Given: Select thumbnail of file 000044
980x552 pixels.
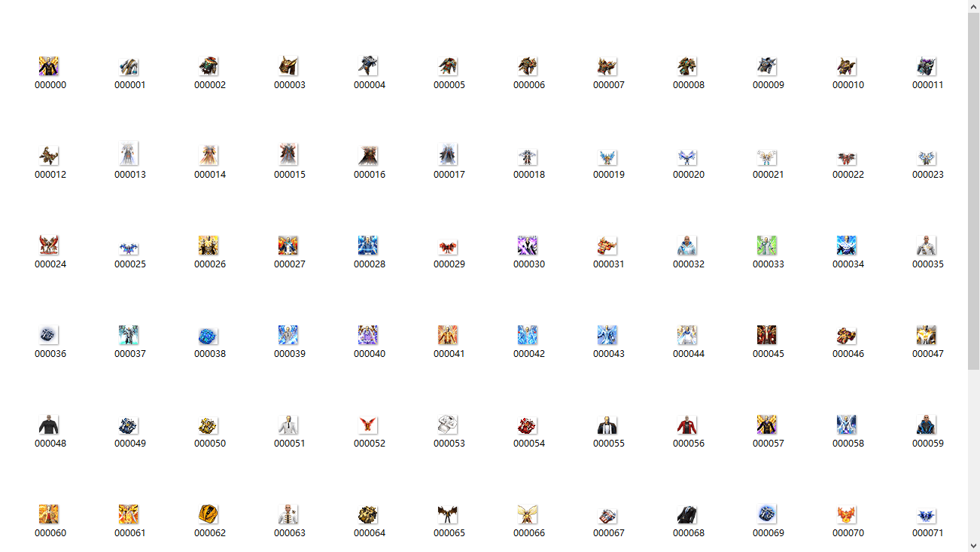Looking at the screenshot, I should [x=688, y=335].
